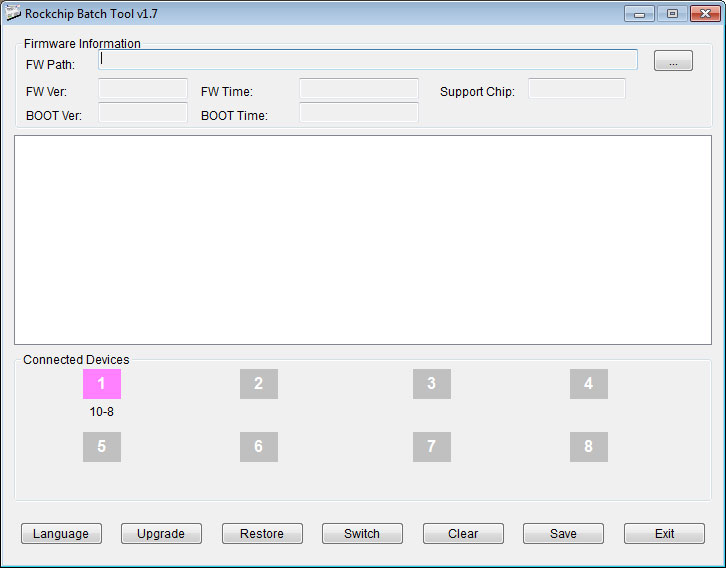
Task: Click the FW Time: label
Action: 227,92
